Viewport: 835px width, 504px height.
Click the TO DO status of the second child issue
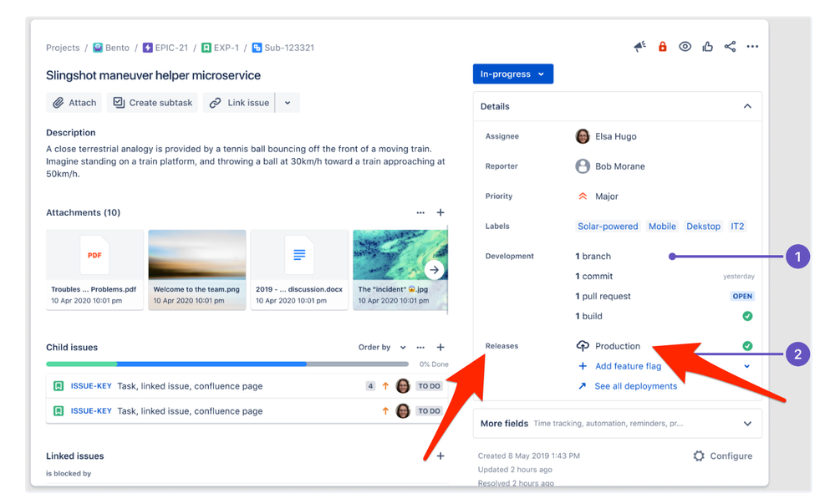[x=430, y=410]
